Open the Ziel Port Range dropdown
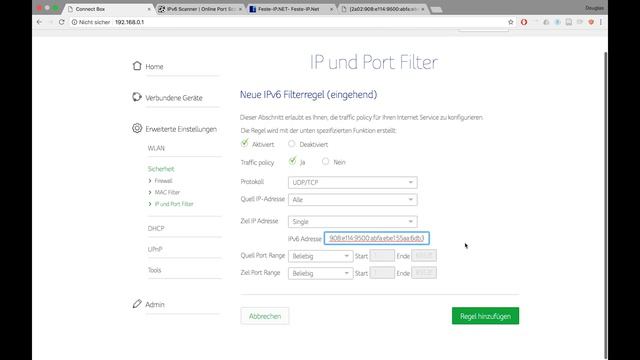 click(x=320, y=273)
